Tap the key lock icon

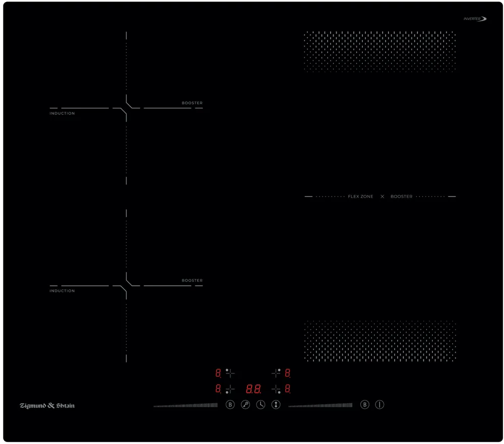point(245,405)
